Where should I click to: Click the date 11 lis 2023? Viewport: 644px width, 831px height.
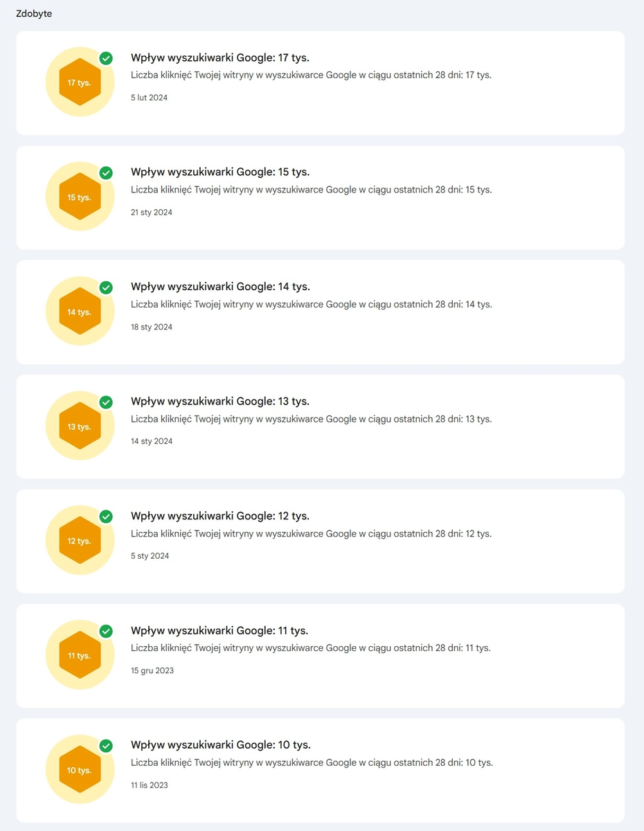point(150,785)
